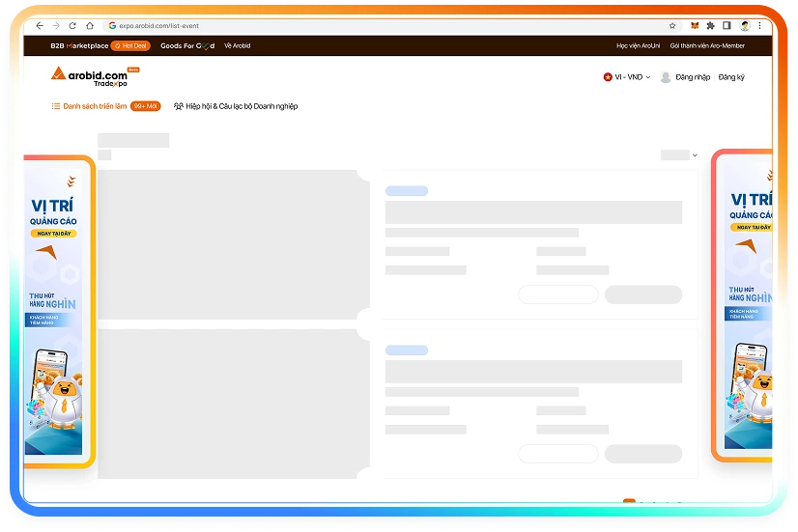Bookmark the page with the star icon

coord(672,26)
